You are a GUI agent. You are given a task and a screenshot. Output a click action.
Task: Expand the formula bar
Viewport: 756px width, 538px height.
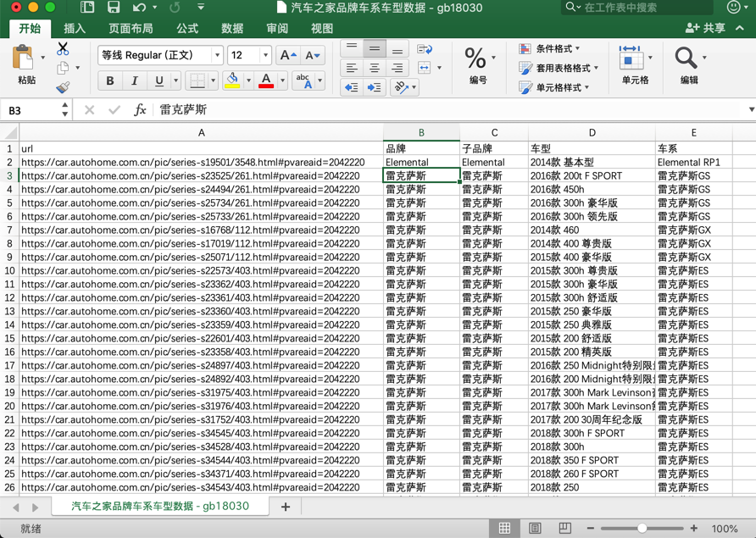(x=751, y=109)
